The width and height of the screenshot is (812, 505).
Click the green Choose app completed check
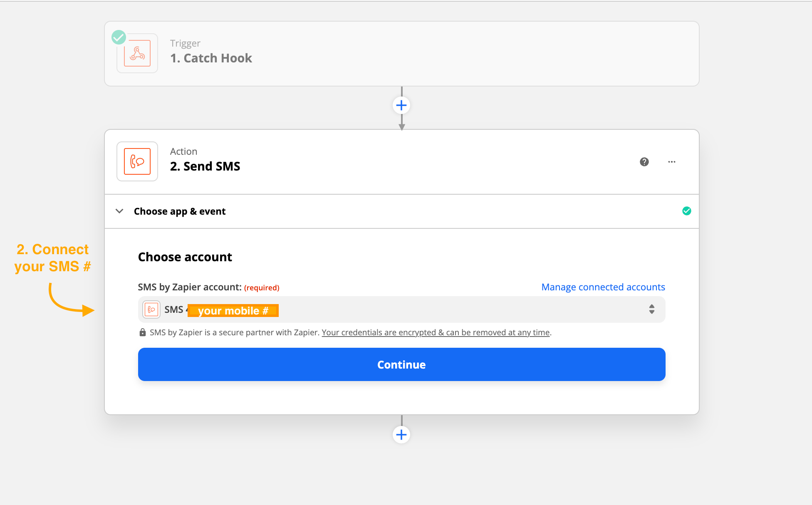tap(687, 211)
